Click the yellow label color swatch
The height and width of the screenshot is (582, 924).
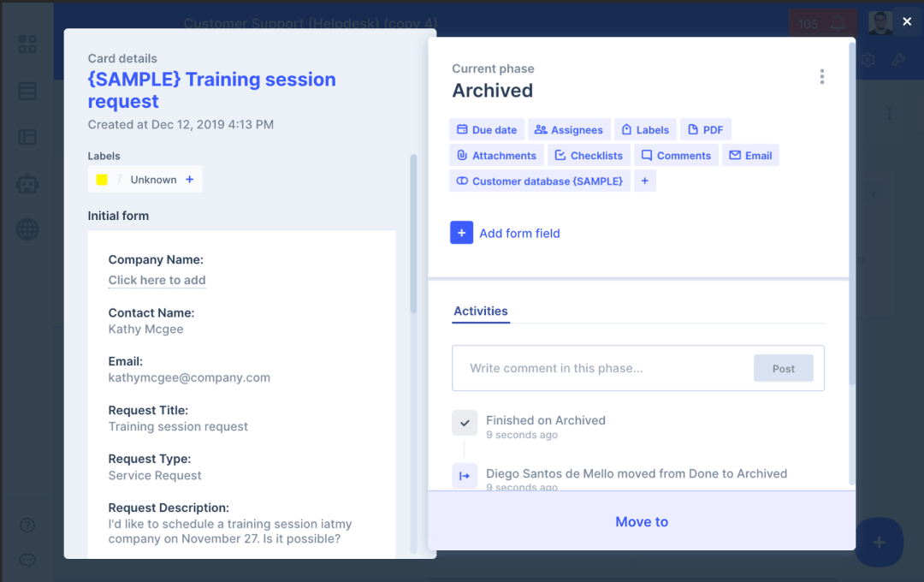pos(102,180)
